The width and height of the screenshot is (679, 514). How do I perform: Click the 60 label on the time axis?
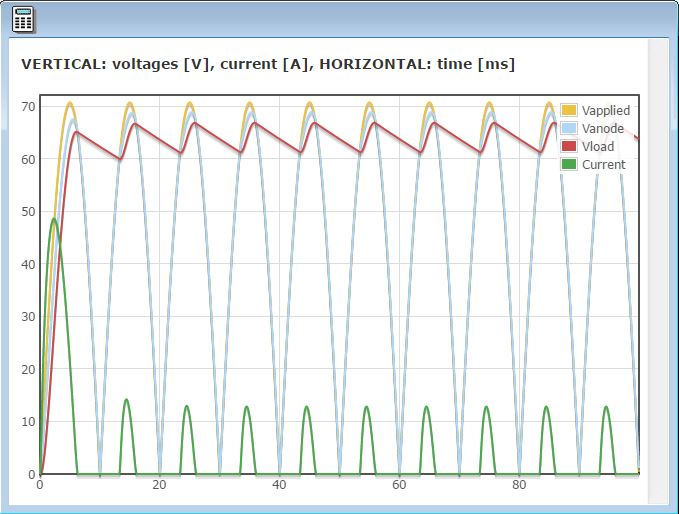[x=399, y=485]
